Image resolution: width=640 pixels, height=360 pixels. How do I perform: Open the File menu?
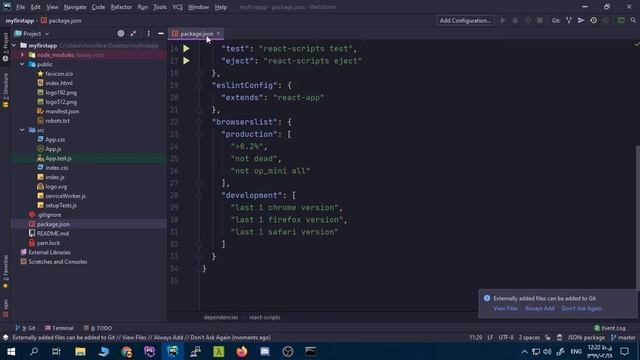click(20, 7)
